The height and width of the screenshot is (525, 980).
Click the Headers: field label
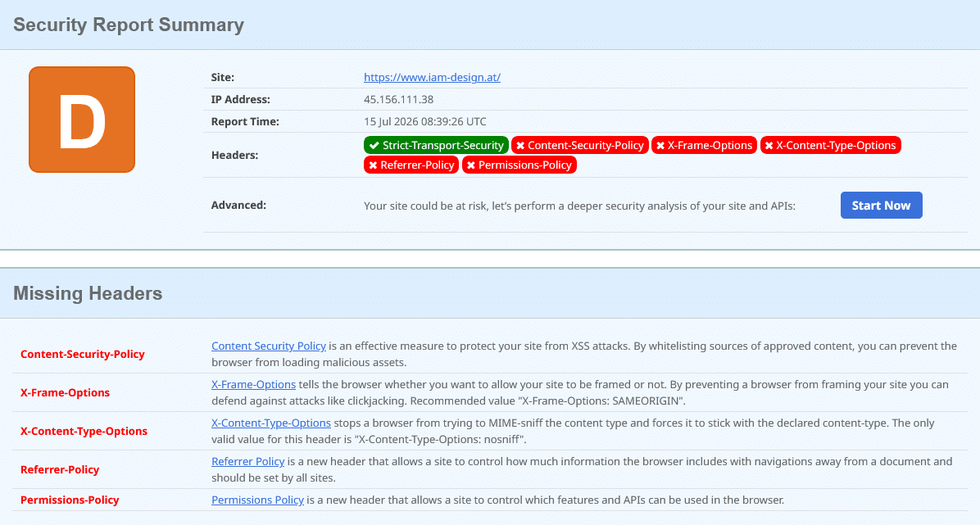[234, 155]
